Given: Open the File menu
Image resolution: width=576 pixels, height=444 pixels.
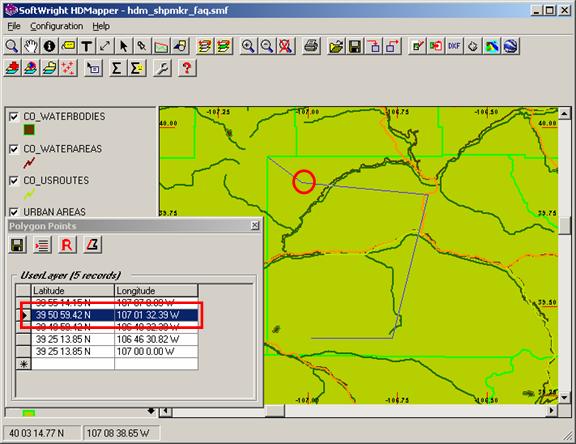Looking at the screenshot, I should click(14, 26).
